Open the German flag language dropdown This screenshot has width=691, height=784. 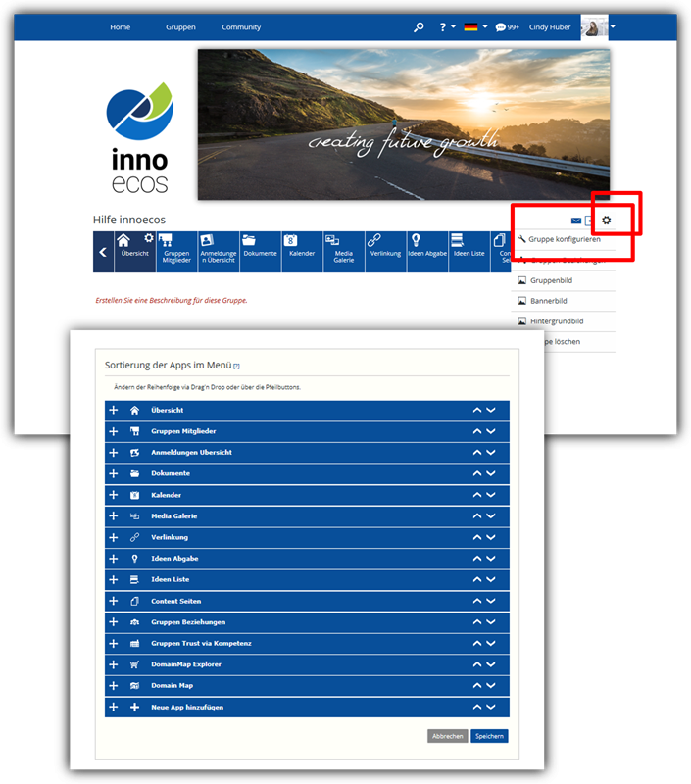coord(475,27)
